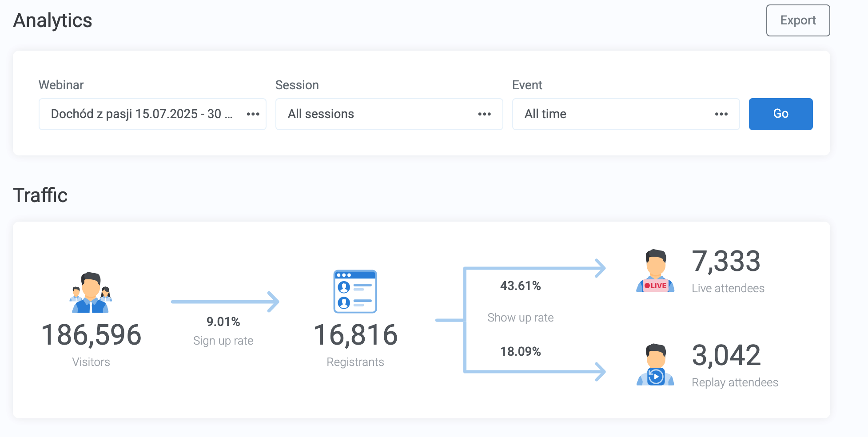Viewport: 868px width, 437px height.
Task: Click the Event field label
Action: click(527, 85)
